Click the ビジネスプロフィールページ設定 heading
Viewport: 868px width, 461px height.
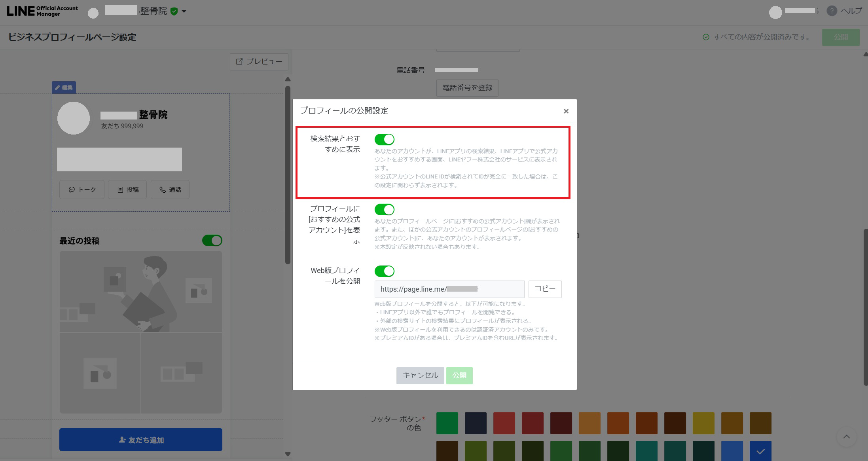[72, 37]
